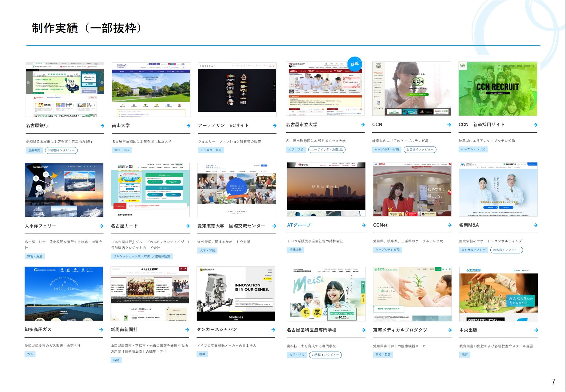Image resolution: width=566 pixels, height=392 pixels.
Task: Click the arrow icon beside 名南M&A
Action: coord(536,225)
